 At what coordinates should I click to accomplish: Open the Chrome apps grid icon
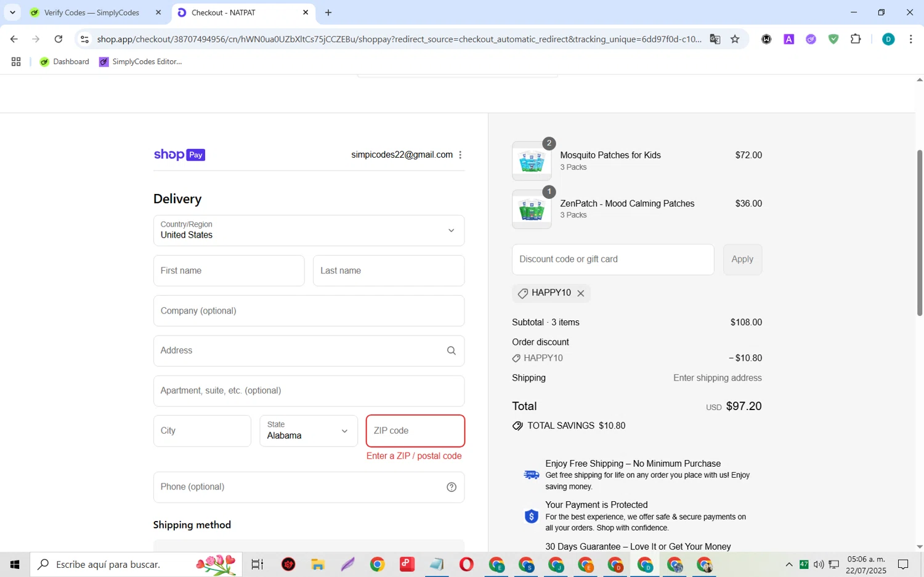(x=16, y=62)
